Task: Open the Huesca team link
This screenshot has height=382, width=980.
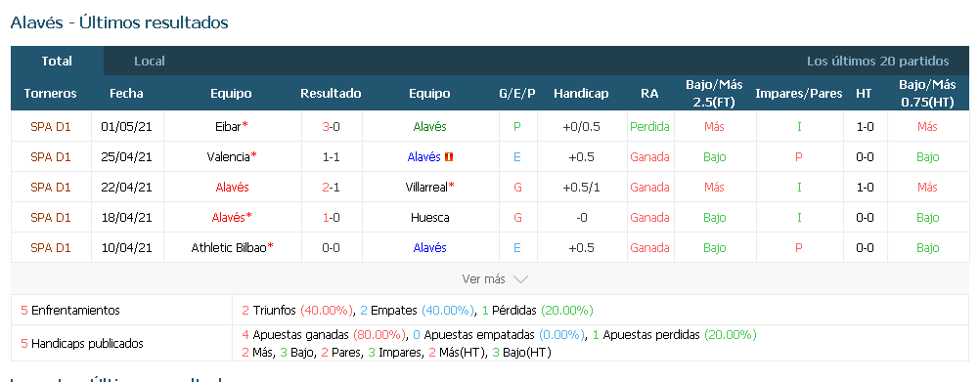Action: [430, 217]
